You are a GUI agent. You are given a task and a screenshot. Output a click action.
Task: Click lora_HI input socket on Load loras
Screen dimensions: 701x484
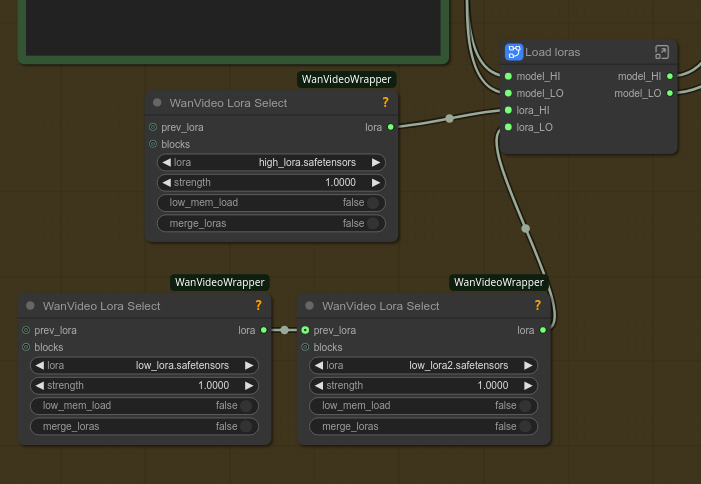click(x=508, y=110)
